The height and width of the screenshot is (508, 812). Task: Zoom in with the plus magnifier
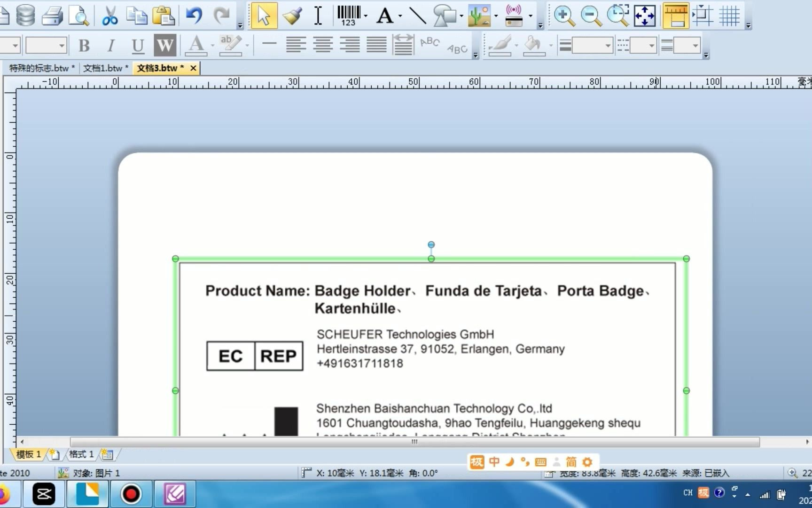(564, 16)
